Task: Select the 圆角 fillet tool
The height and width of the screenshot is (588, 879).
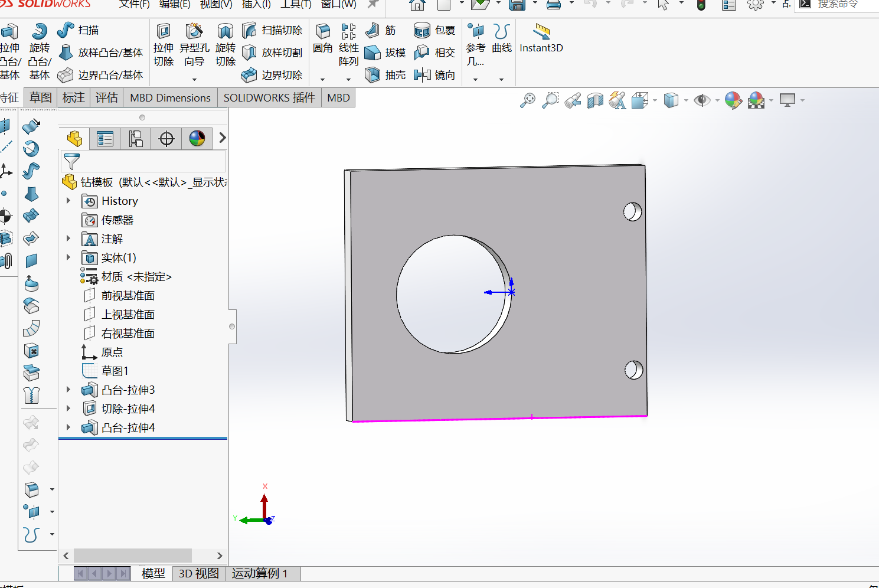Action: (323, 39)
